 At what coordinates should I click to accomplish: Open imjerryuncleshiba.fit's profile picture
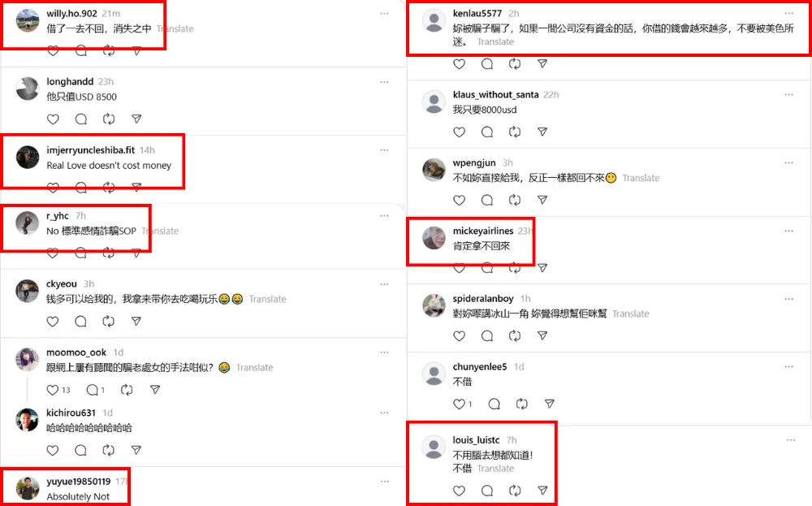tap(28, 157)
